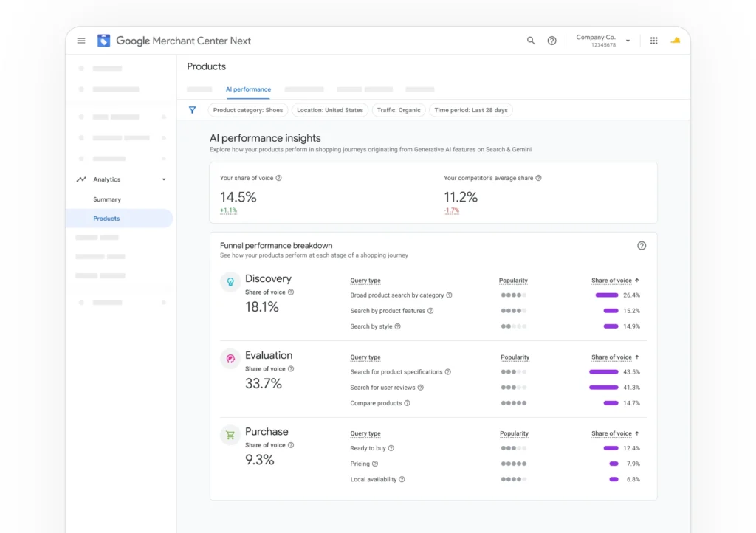Image resolution: width=756 pixels, height=533 pixels.
Task: Click popularity dots for Search by style
Action: [514, 326]
